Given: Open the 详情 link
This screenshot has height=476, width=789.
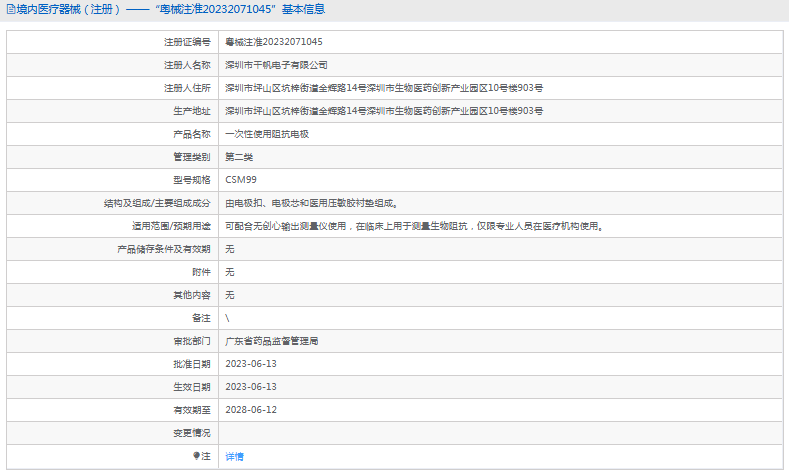Looking at the screenshot, I should [234, 456].
